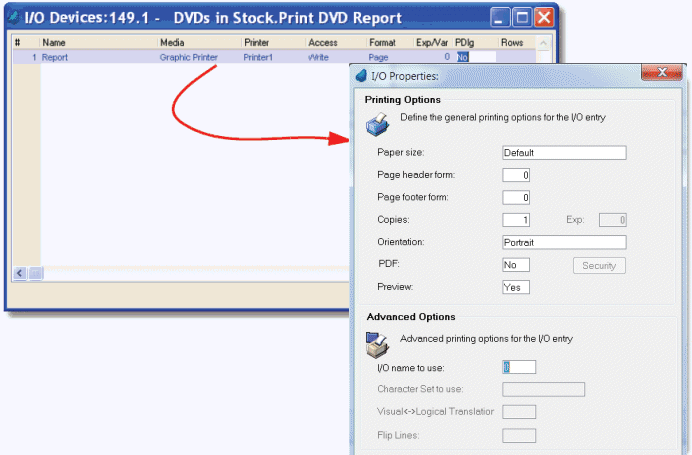Toggle the PDF field set to No
The height and width of the screenshot is (455, 692).
(x=516, y=265)
